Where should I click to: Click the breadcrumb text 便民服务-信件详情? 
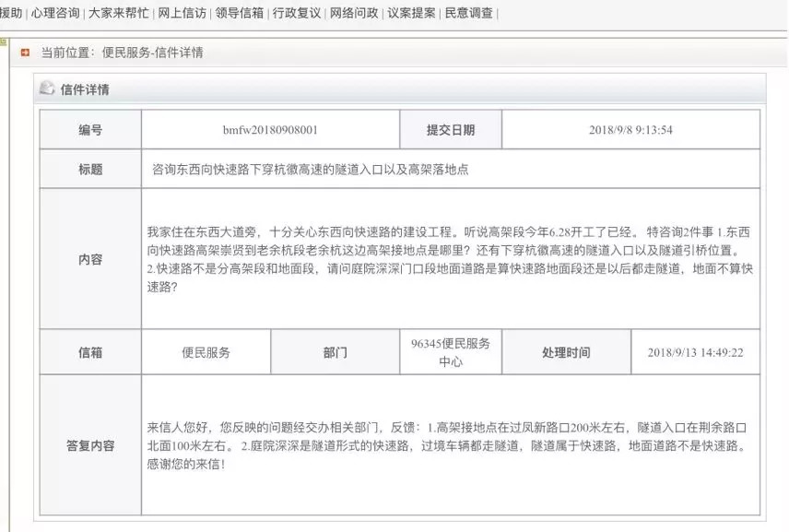coord(152,53)
